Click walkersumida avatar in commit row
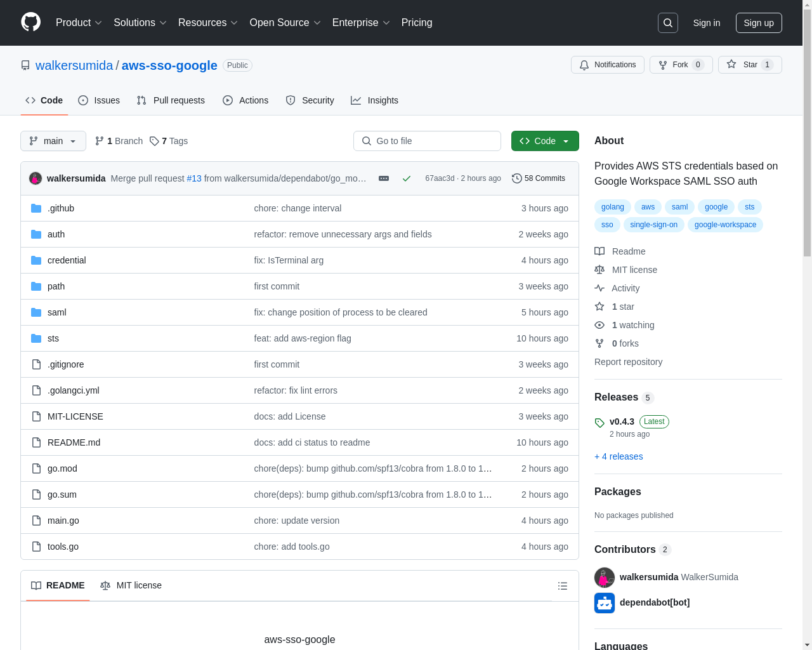 pos(36,178)
